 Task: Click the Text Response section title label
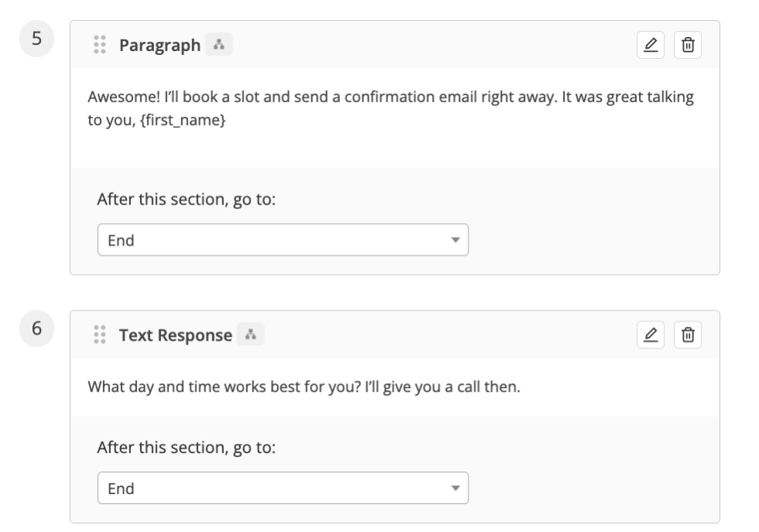(174, 335)
